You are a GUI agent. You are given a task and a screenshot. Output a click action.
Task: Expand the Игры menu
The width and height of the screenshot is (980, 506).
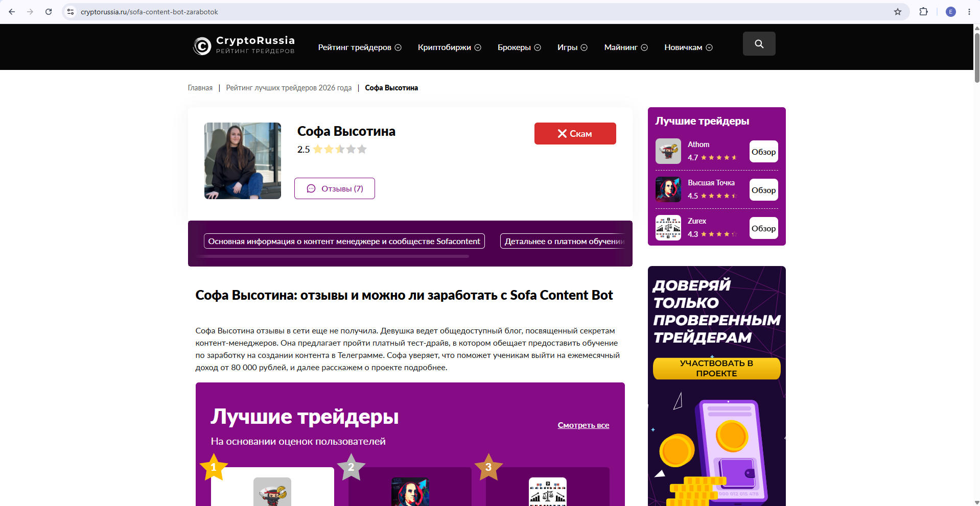572,47
